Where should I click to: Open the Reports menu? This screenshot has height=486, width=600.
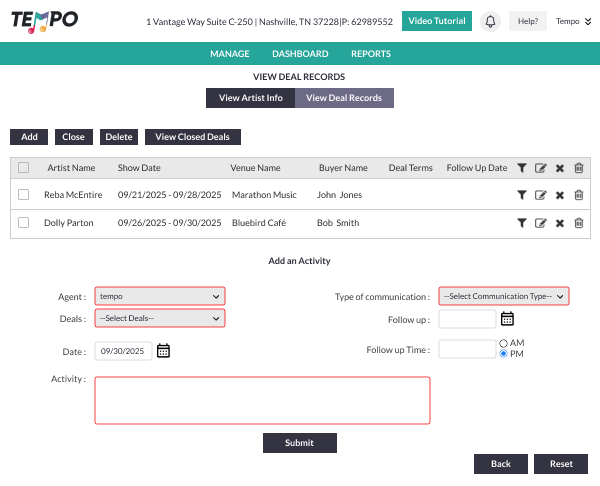click(371, 54)
